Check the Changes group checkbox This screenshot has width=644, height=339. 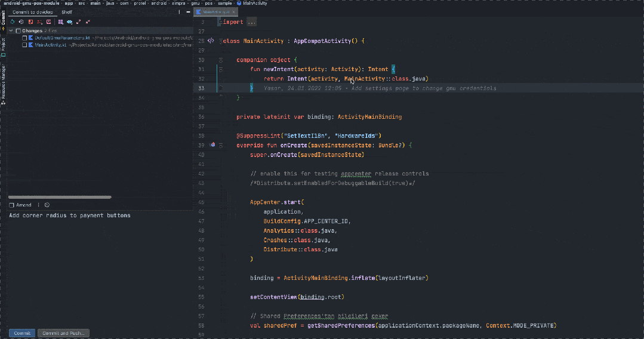[19, 31]
